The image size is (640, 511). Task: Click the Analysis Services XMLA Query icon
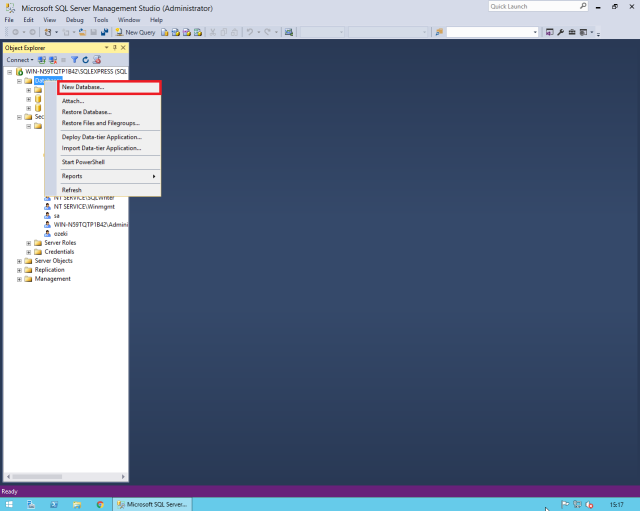point(198,32)
